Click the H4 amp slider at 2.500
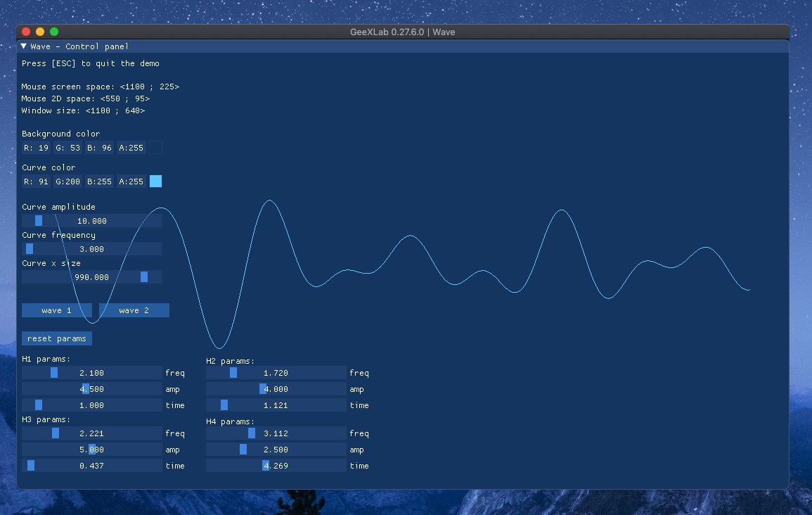This screenshot has width=812, height=515. coord(276,450)
